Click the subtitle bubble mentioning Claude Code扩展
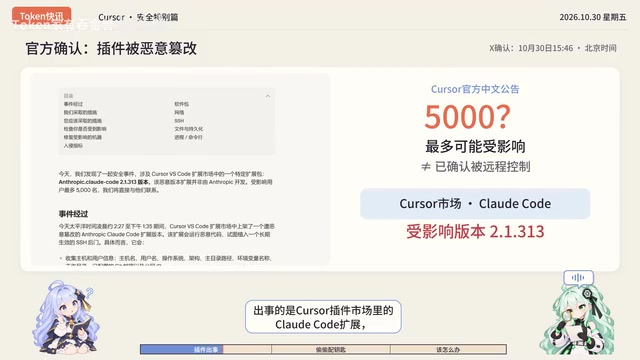 (x=323, y=317)
